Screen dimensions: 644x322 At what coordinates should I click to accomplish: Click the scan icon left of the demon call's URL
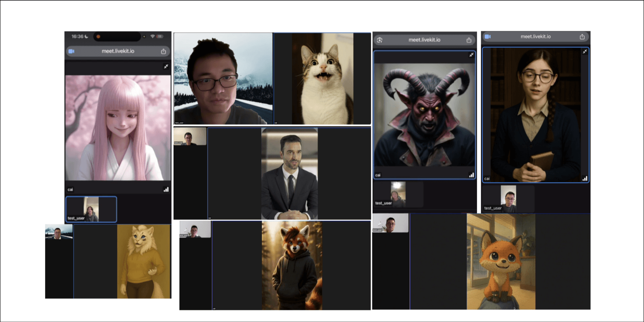(x=380, y=40)
